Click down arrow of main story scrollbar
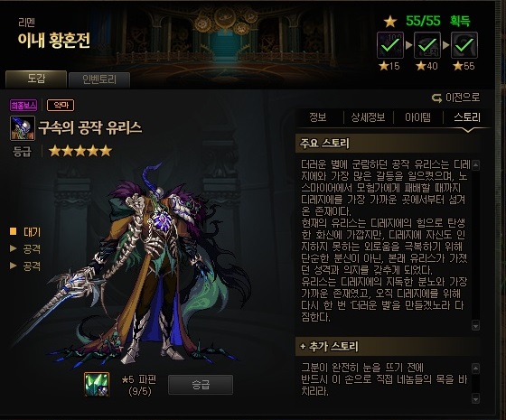 [475, 325]
